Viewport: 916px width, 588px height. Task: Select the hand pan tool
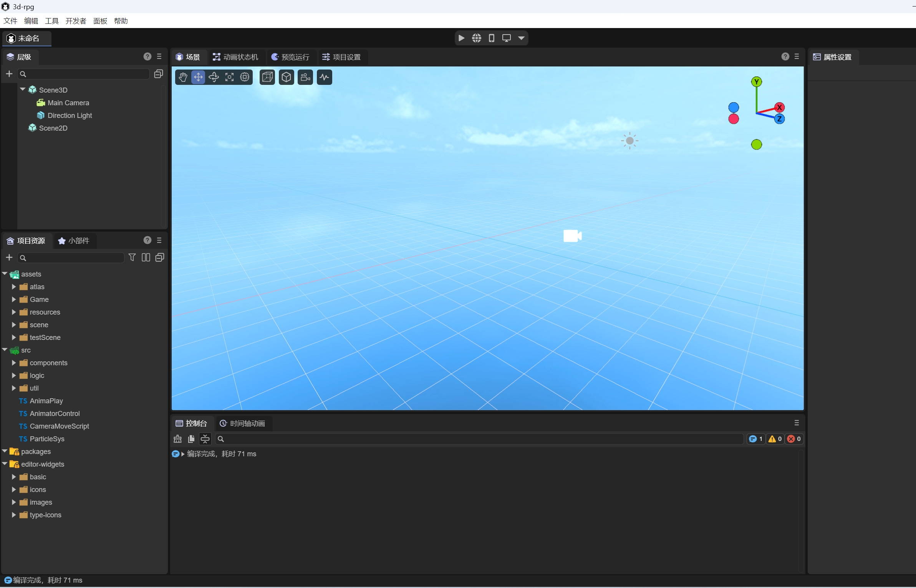coord(183,77)
